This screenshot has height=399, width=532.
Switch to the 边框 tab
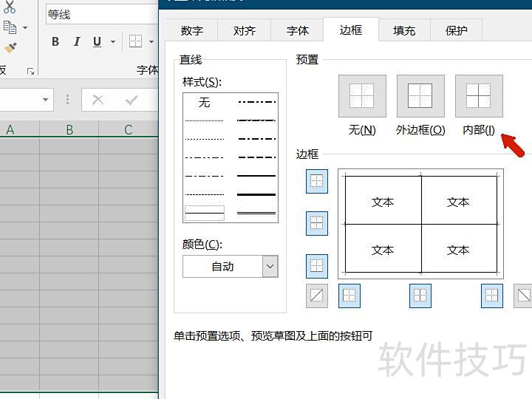(351, 30)
